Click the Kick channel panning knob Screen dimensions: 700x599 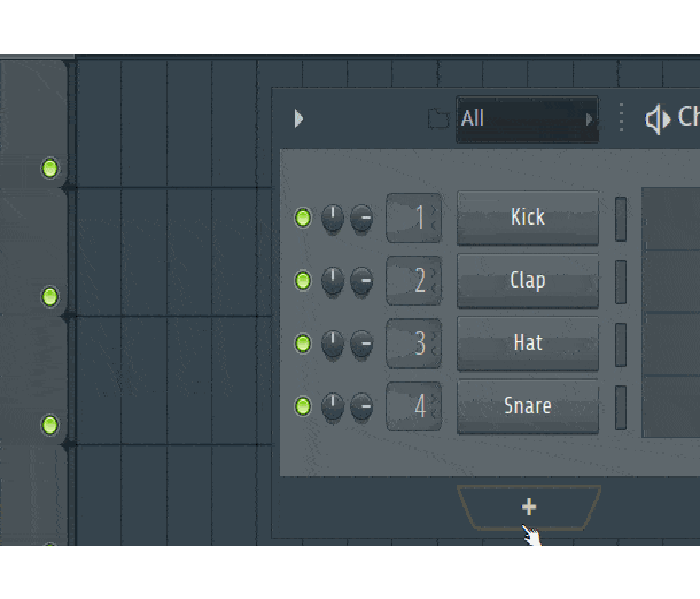click(333, 218)
